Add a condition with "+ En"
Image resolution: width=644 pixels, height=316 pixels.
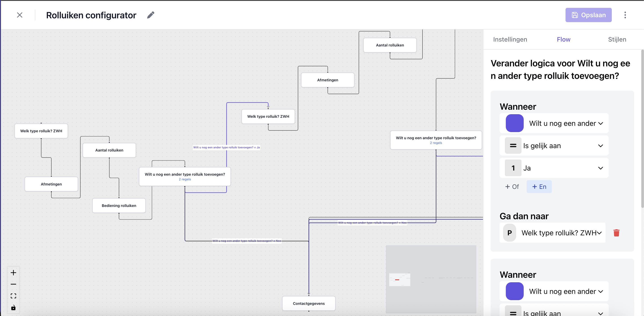[x=539, y=186]
